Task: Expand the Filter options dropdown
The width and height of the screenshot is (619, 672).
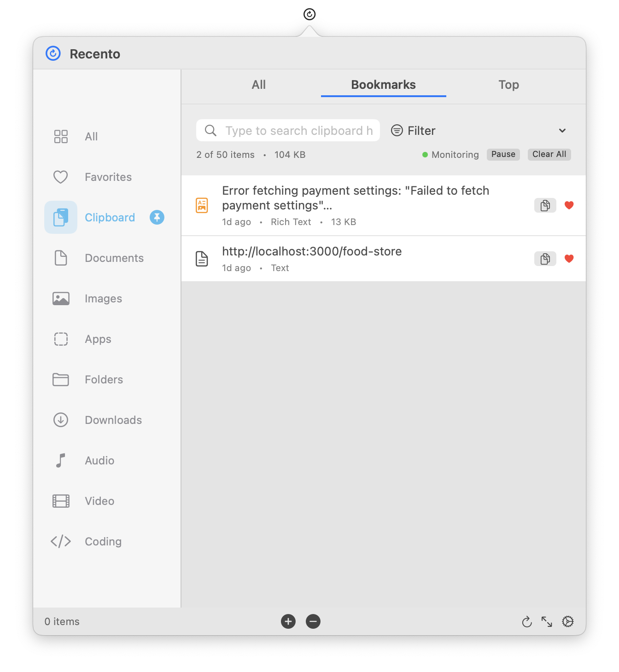Action: (x=562, y=131)
